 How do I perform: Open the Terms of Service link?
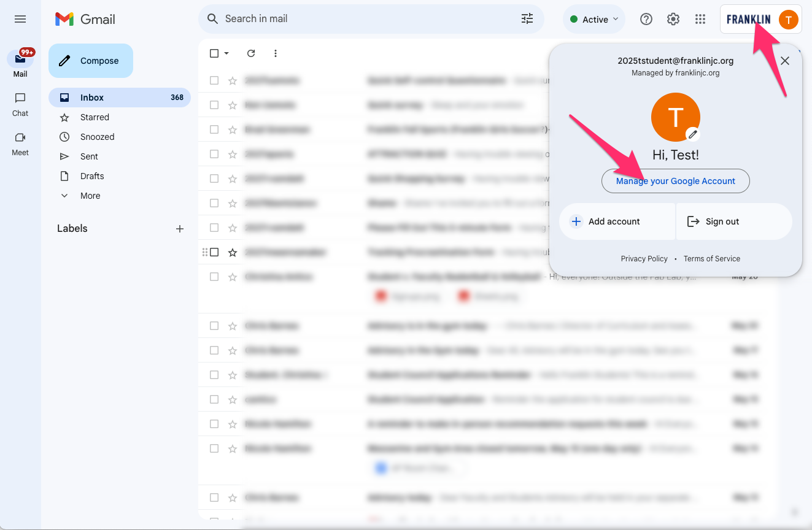(711, 259)
